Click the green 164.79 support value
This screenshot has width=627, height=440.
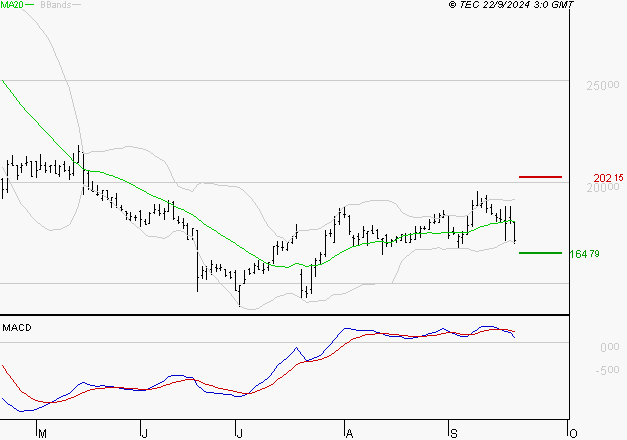pyautogui.click(x=584, y=254)
